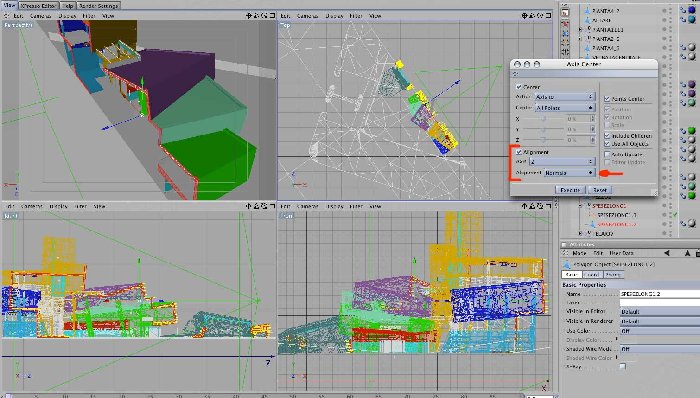Screen dimensions: 700x398
Task: Click the Execute button in Axis Center
Action: point(570,190)
